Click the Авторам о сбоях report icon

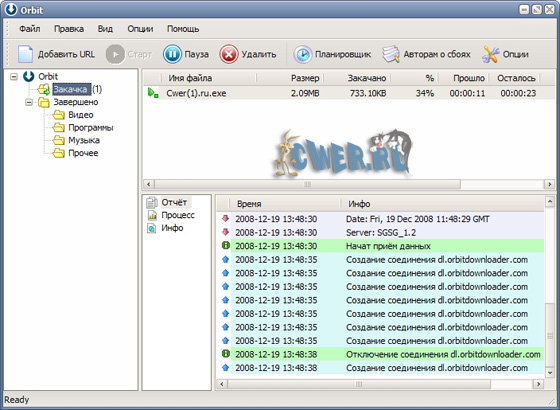391,54
